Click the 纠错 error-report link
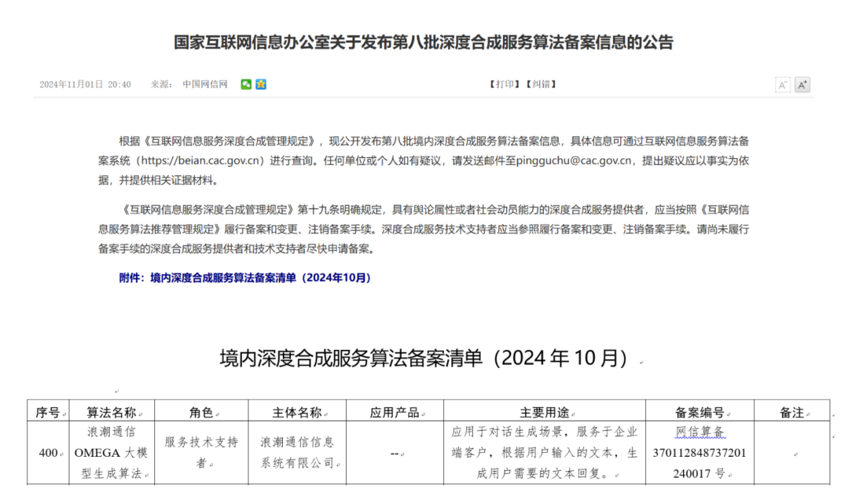 [541, 84]
